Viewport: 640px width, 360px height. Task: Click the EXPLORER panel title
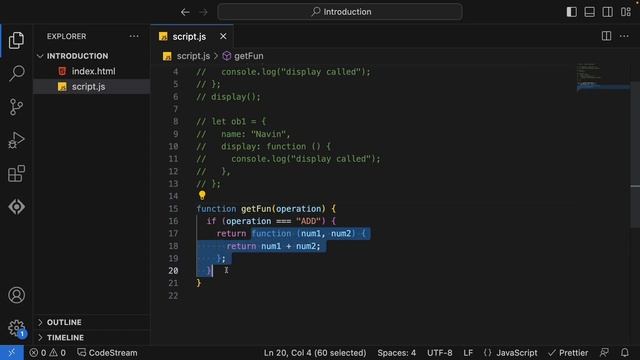pos(67,36)
